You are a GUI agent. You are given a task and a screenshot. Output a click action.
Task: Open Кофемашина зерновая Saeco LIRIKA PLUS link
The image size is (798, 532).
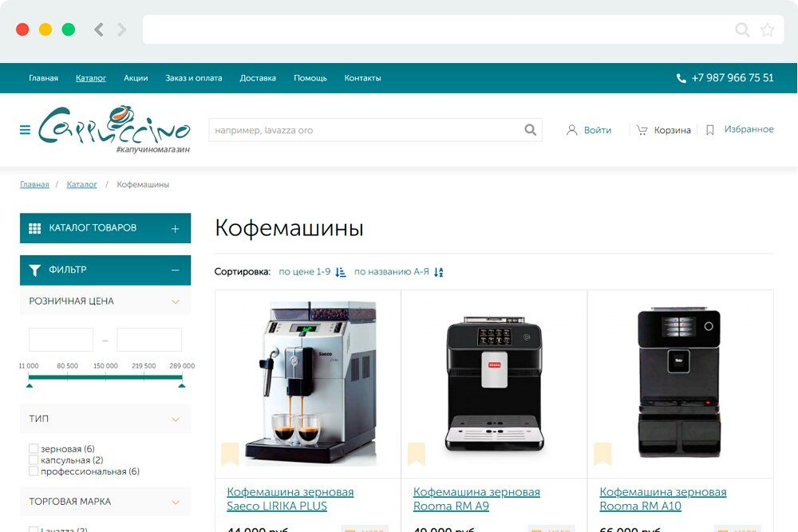click(x=290, y=499)
